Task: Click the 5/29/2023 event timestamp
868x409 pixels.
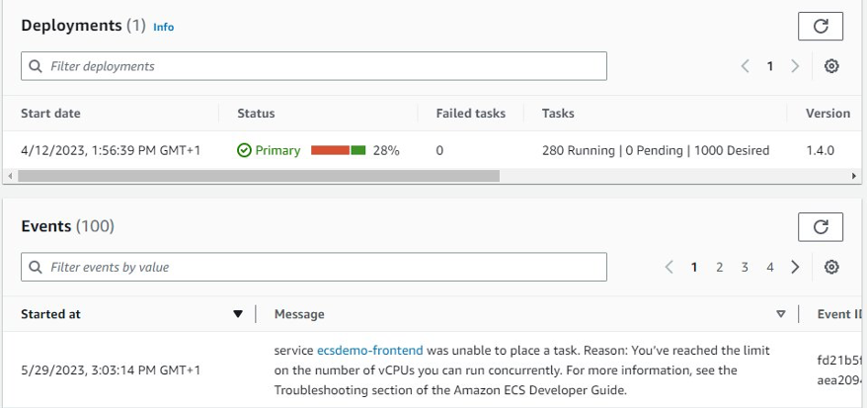Action: tap(111, 370)
